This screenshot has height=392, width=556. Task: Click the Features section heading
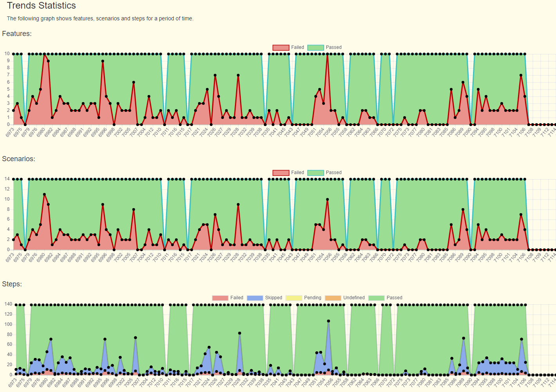pyautogui.click(x=17, y=34)
